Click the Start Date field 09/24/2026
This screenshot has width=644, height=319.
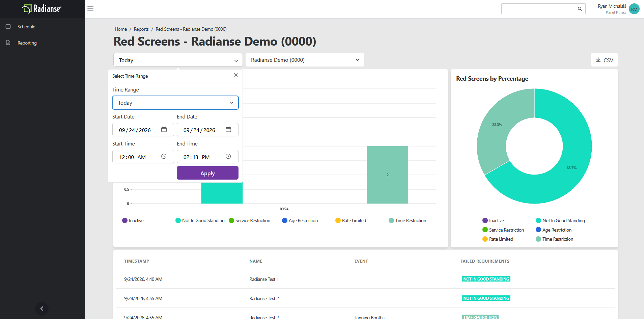point(143,130)
